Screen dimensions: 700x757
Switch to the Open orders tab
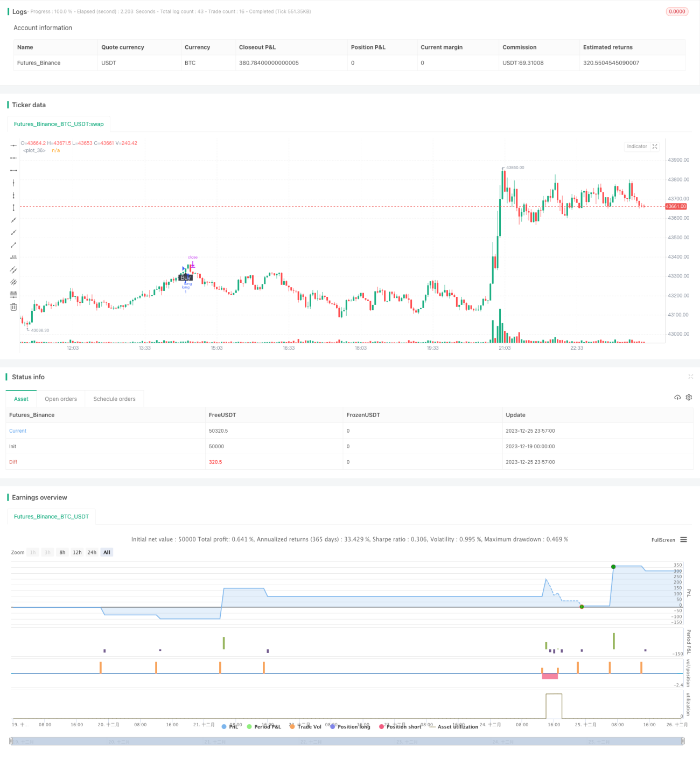pos(61,399)
